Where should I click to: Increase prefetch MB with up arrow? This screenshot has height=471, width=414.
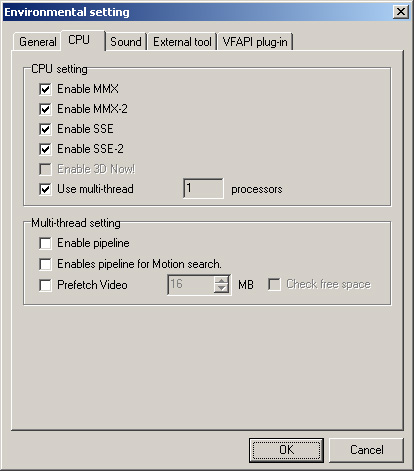221,280
